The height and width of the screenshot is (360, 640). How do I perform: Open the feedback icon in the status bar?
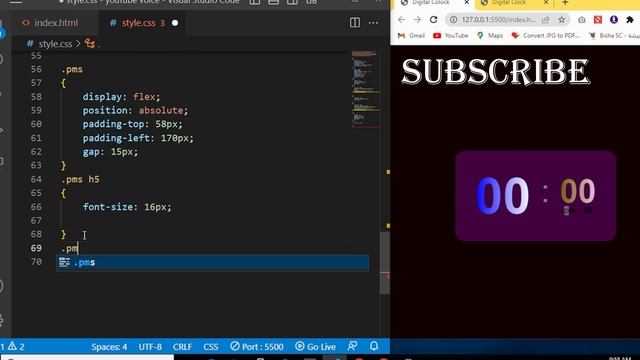353,346
